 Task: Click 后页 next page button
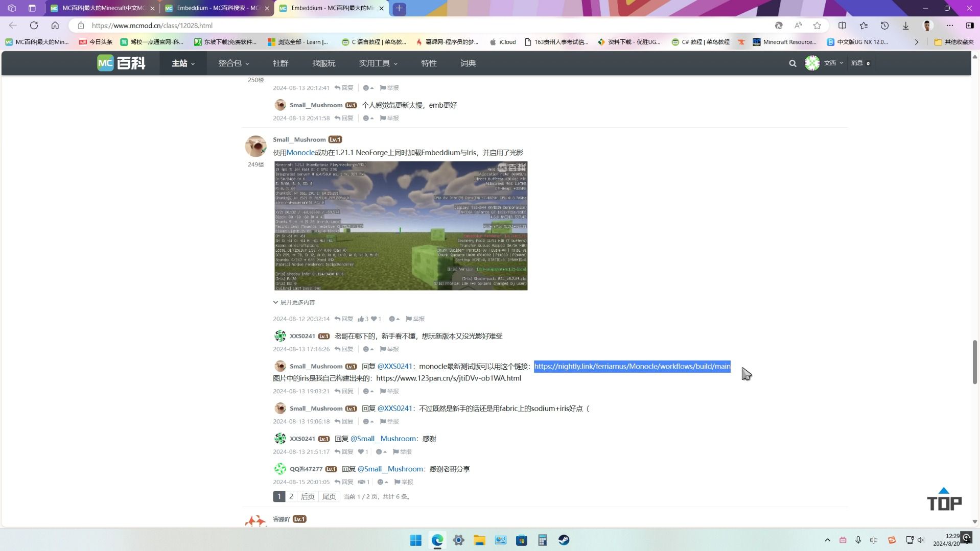pyautogui.click(x=308, y=496)
